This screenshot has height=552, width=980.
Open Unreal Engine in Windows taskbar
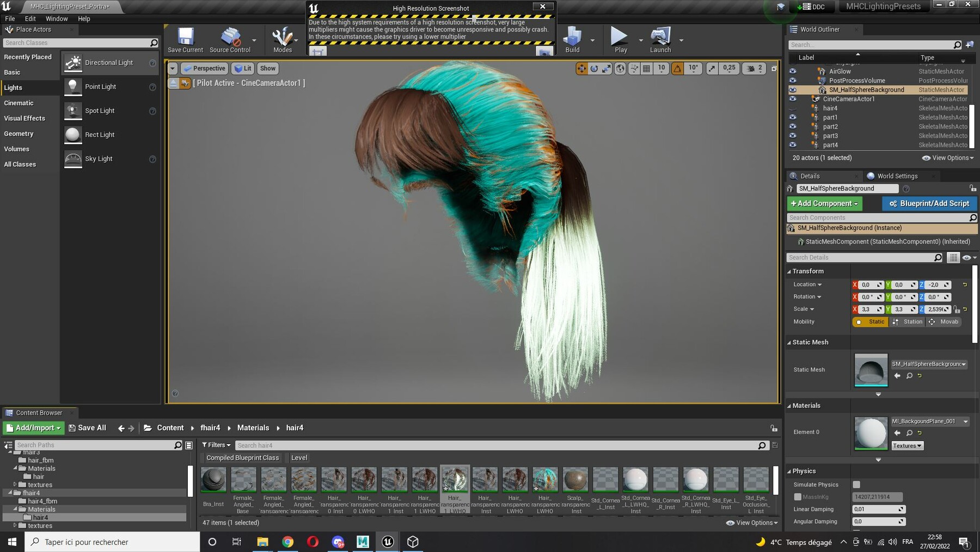388,542
